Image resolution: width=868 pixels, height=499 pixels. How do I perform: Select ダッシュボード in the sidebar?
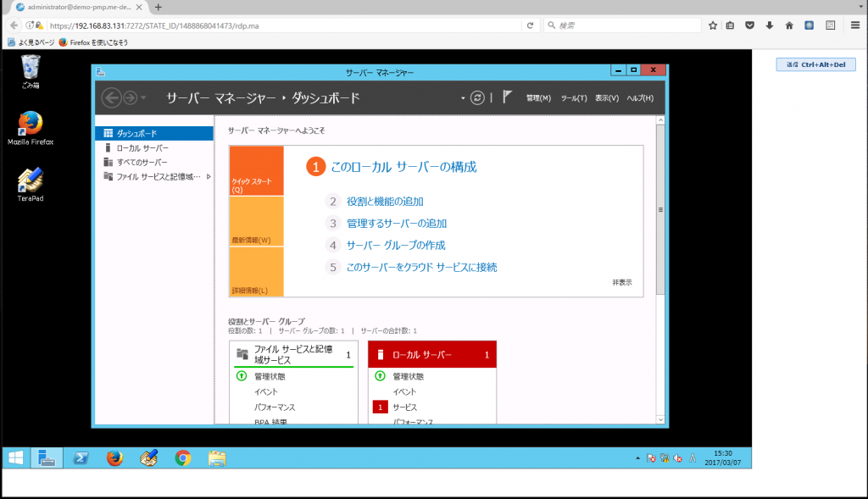click(x=154, y=133)
